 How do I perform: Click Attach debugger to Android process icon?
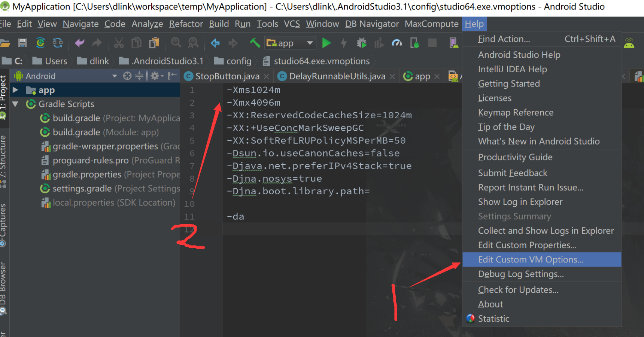tap(414, 43)
